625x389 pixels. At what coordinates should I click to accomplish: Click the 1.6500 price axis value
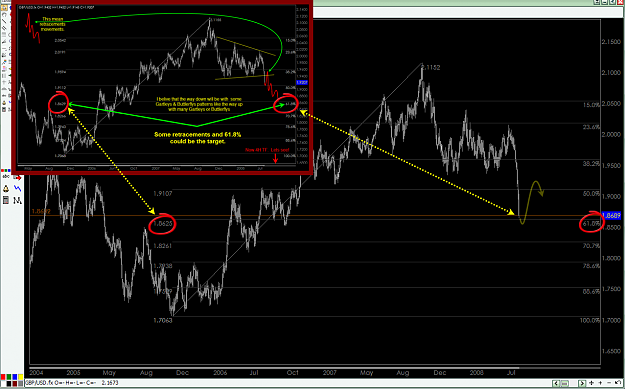[x=611, y=352]
